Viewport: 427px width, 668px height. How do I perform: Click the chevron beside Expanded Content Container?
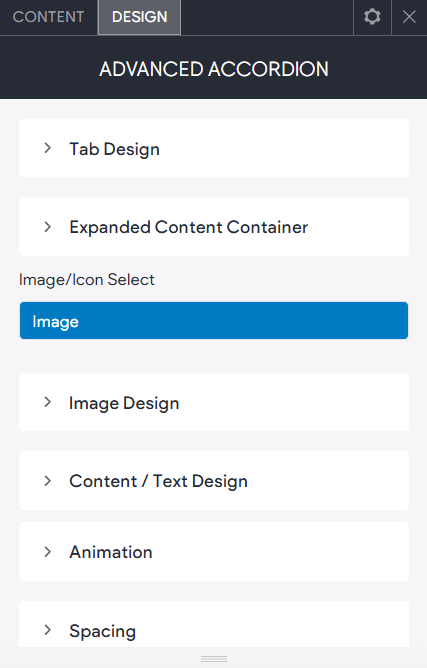[x=48, y=227]
